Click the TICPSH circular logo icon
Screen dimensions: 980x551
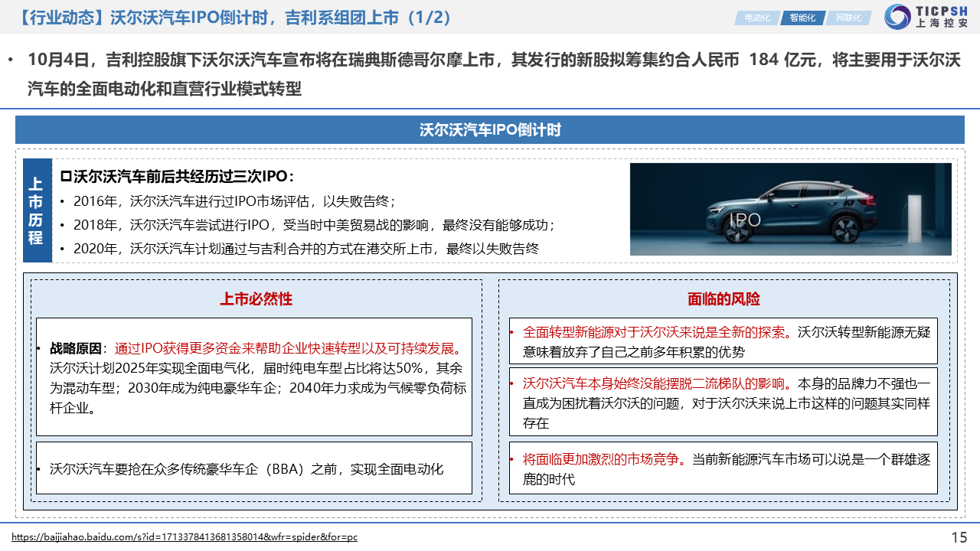coord(897,17)
